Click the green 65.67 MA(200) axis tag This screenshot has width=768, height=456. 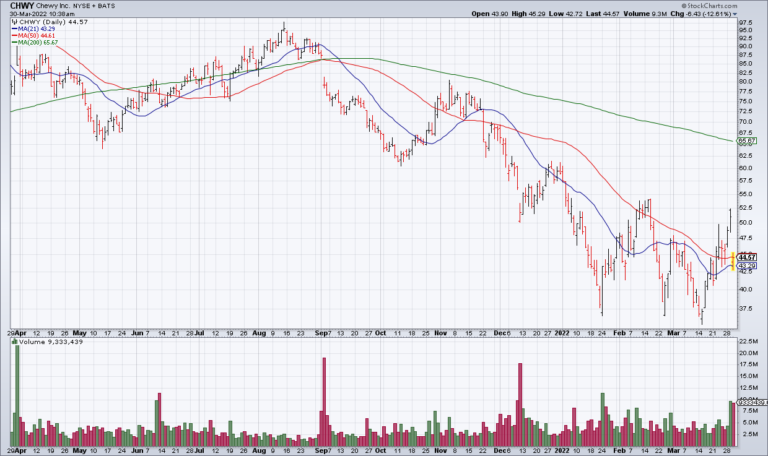point(746,142)
